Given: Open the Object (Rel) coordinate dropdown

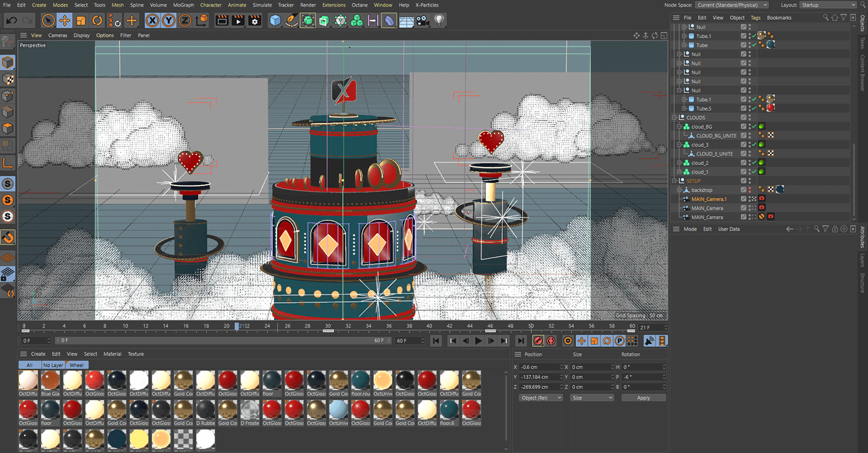Looking at the screenshot, I should tap(540, 397).
